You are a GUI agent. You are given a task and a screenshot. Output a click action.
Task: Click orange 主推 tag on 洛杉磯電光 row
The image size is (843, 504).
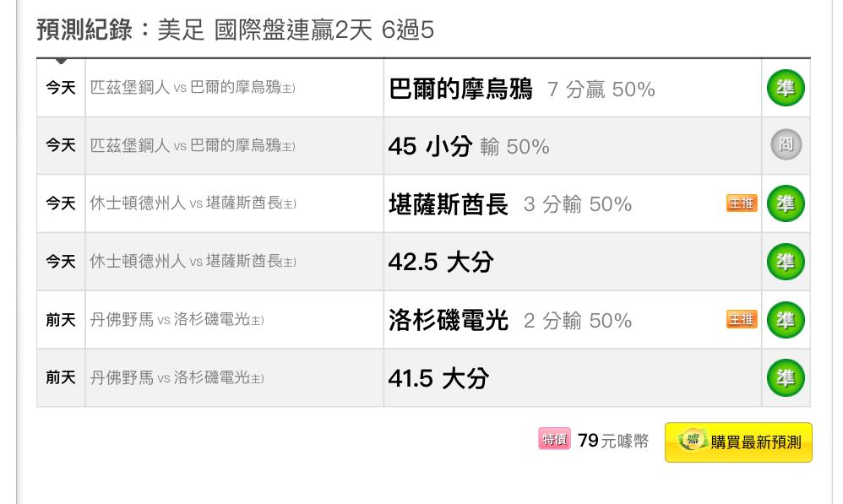point(742,319)
